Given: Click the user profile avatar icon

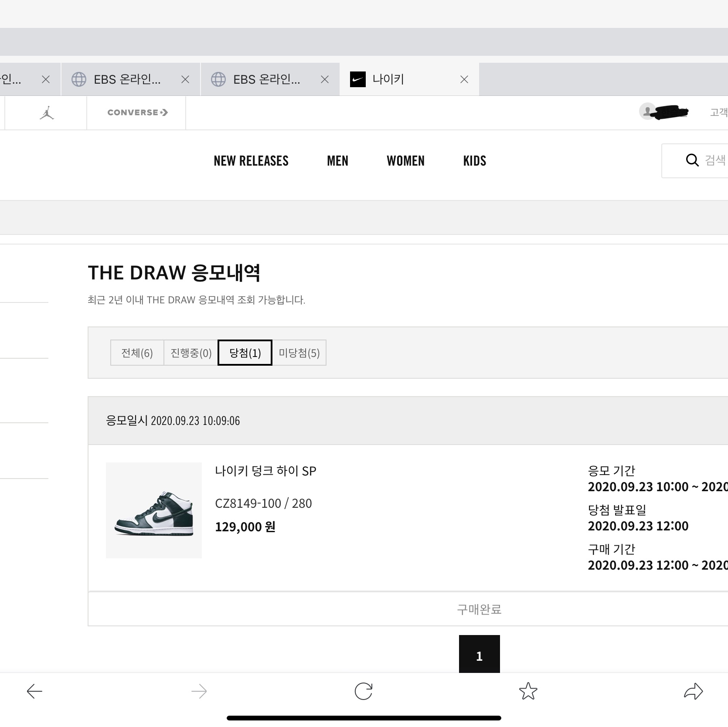Looking at the screenshot, I should (647, 111).
